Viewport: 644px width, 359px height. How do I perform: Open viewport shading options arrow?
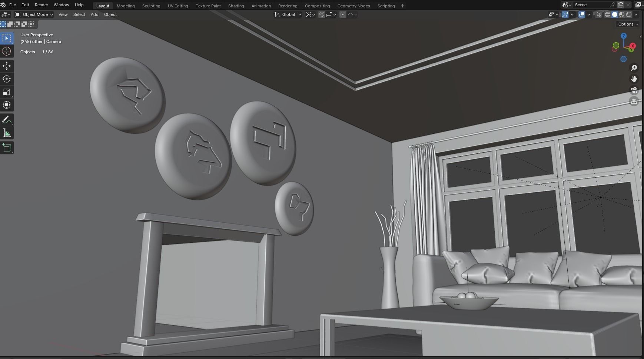pos(636,14)
